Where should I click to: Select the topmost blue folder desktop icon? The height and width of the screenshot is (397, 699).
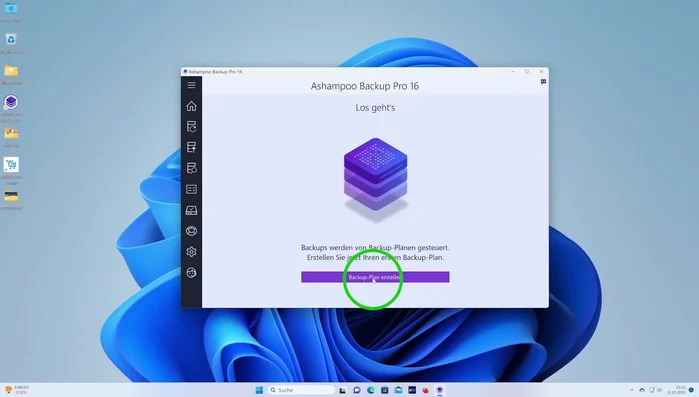coord(11,12)
